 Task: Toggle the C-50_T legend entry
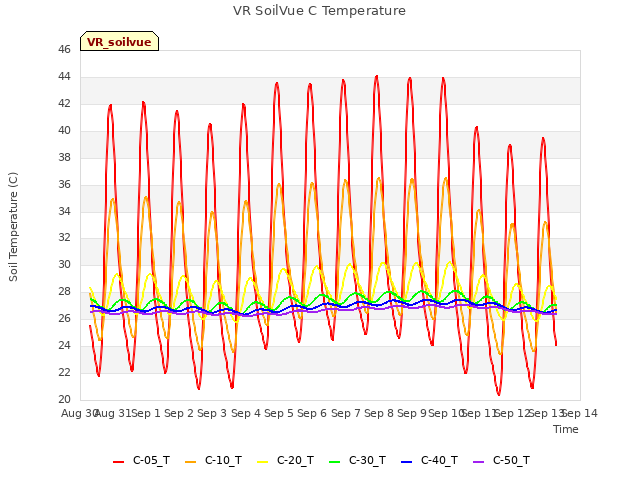pyautogui.click(x=501, y=460)
